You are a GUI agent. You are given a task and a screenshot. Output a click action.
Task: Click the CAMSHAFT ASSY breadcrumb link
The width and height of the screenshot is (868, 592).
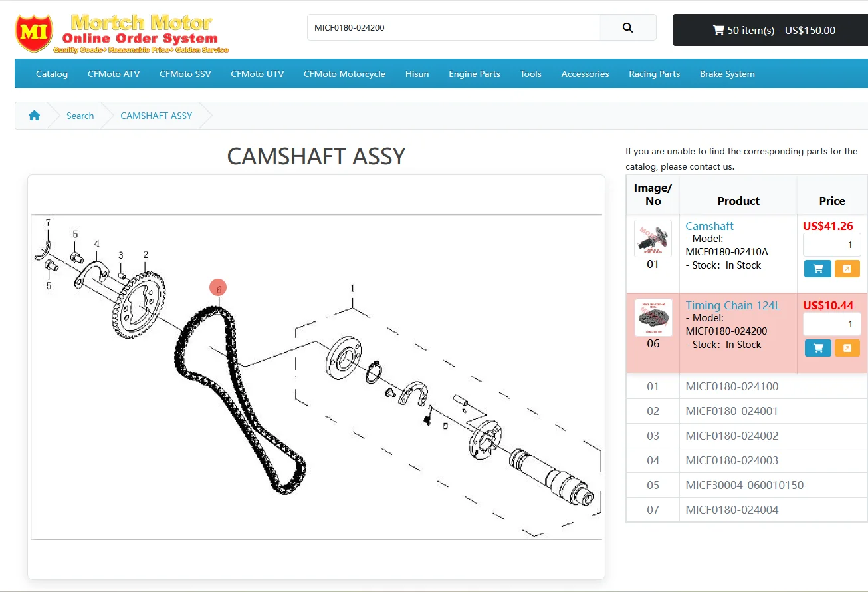click(x=156, y=116)
